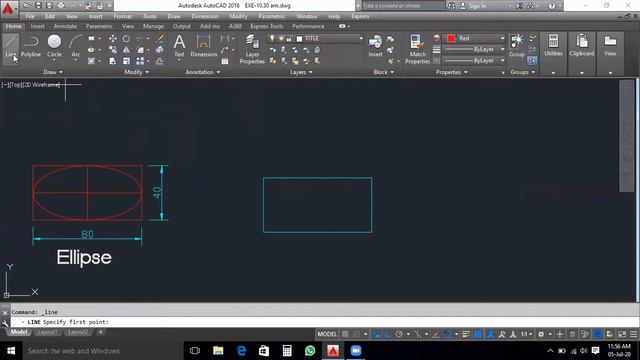The height and width of the screenshot is (360, 640).
Task: Click in the command line input
Action: click(324, 322)
